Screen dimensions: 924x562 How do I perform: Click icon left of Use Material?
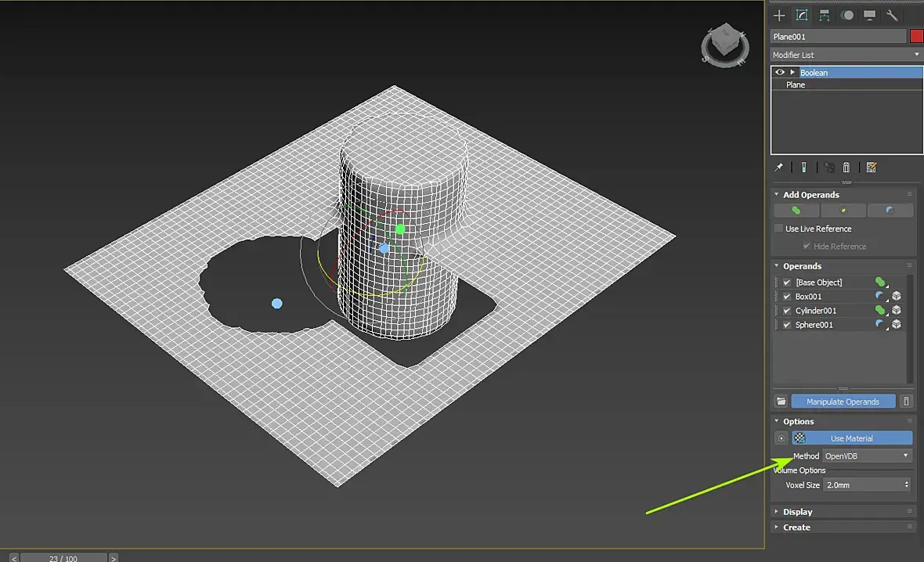[x=781, y=438]
